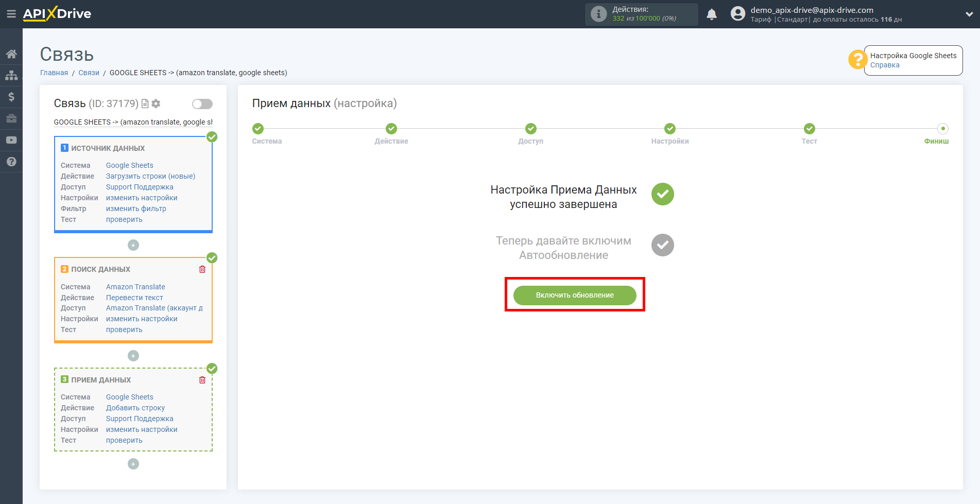Click the ApiX-Drive logo
The height and width of the screenshot is (504, 980).
(x=57, y=14)
